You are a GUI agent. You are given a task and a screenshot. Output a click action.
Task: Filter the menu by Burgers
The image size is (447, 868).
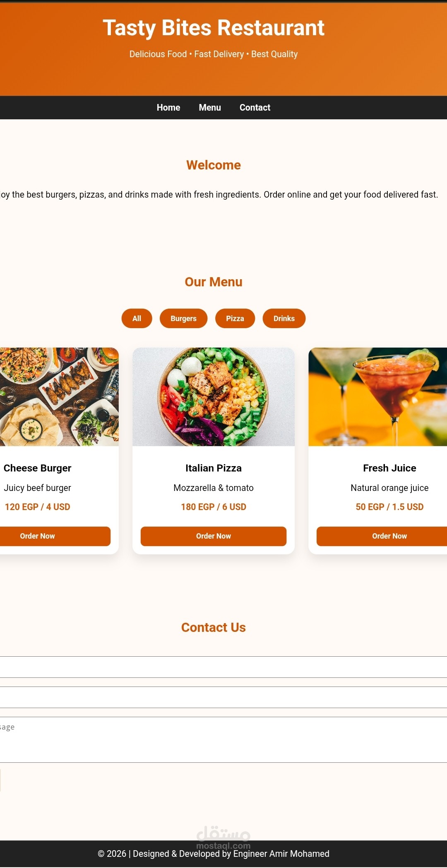[183, 319]
